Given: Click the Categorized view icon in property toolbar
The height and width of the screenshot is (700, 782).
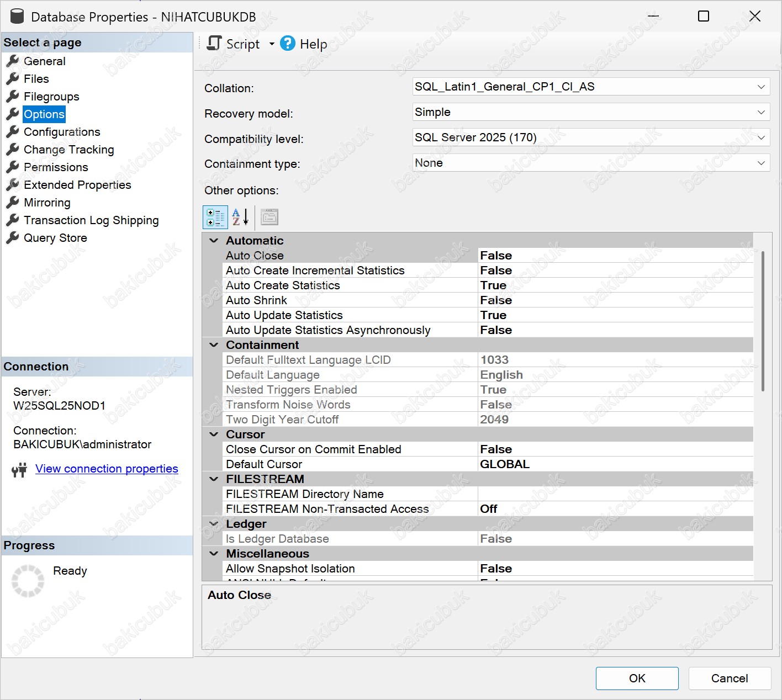Looking at the screenshot, I should tap(215, 217).
